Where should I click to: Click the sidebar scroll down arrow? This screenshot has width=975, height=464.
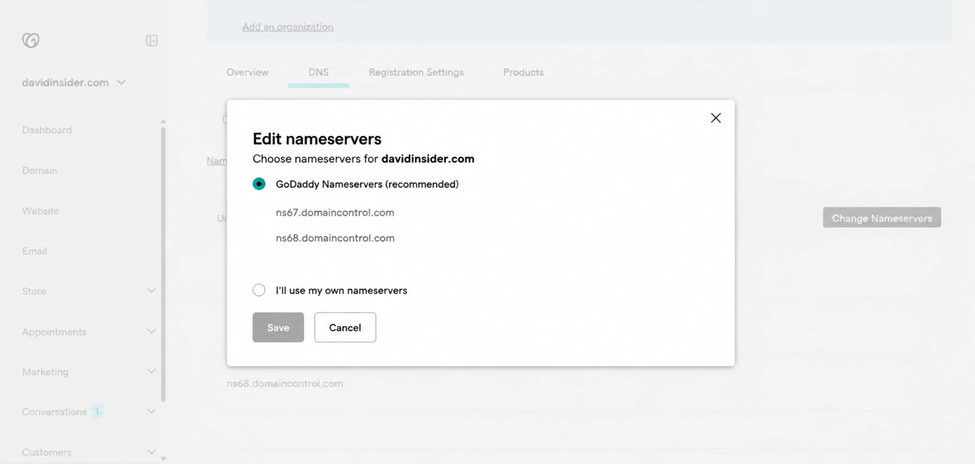(164, 459)
